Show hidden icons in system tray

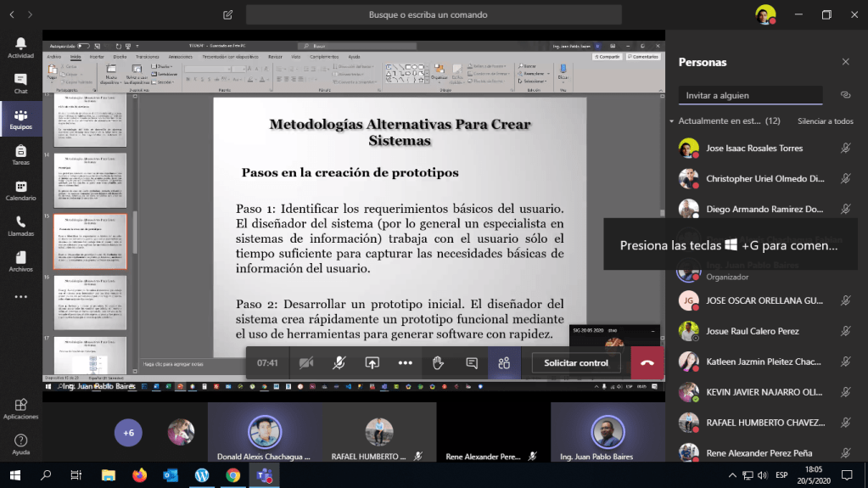click(x=732, y=474)
